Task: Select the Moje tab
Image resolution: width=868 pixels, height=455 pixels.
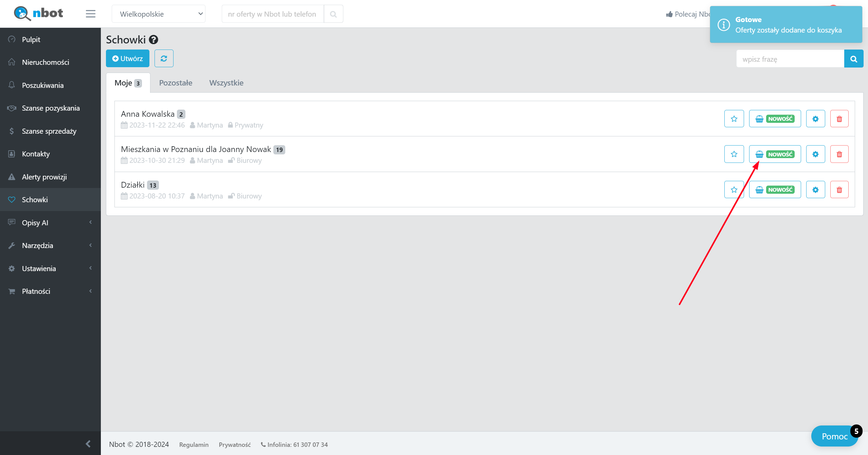Action: pyautogui.click(x=128, y=83)
